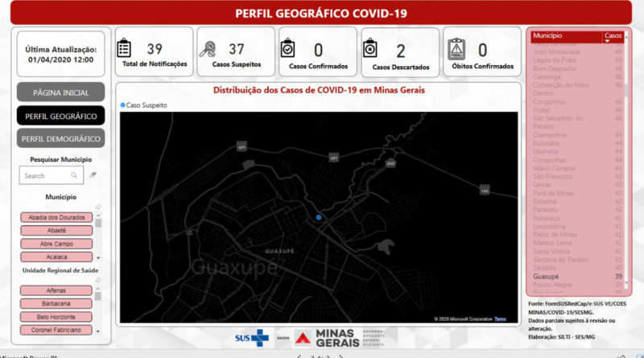Select Abadia dos Dourados municipality filter
Screen dimensions: 644x358
coord(56,217)
